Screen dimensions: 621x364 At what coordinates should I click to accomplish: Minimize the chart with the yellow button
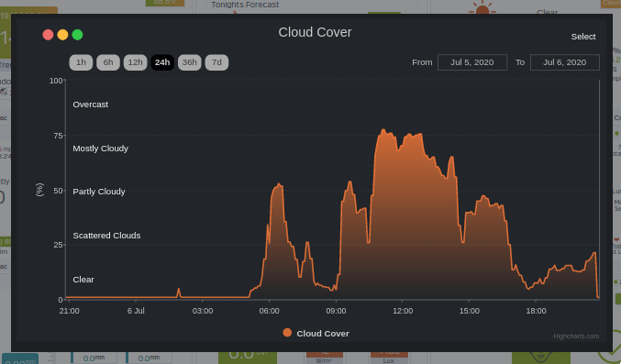62,35
